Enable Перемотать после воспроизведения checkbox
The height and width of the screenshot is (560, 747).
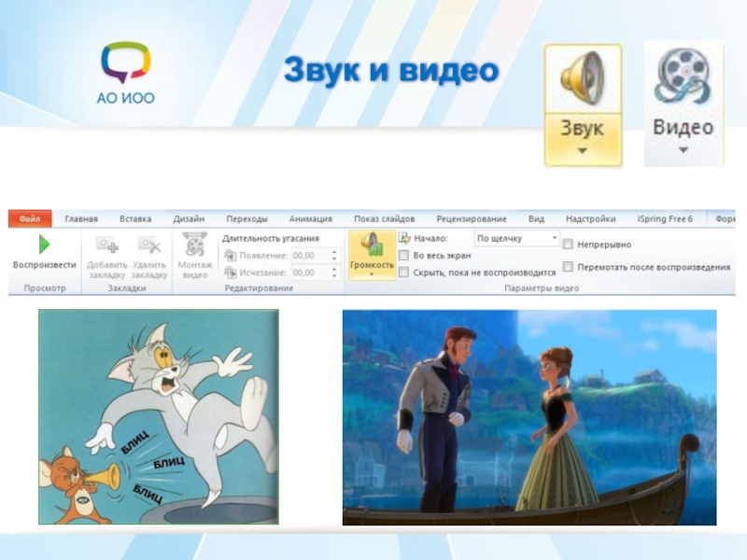tap(568, 267)
